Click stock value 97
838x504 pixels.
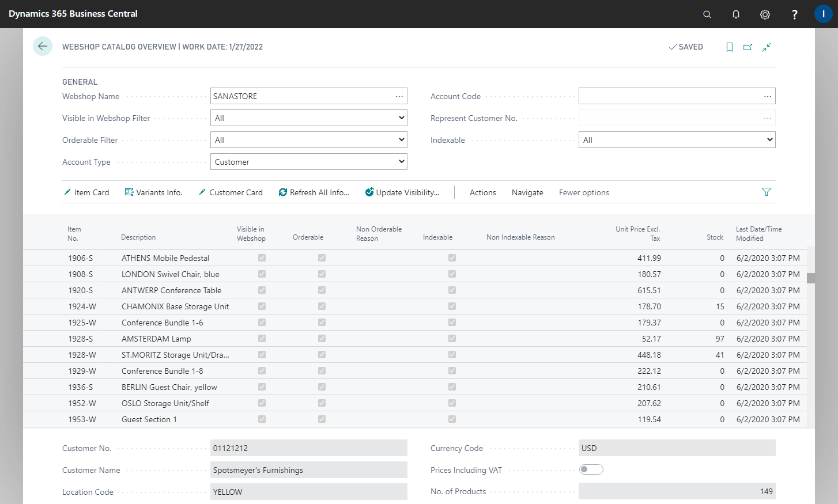point(720,339)
